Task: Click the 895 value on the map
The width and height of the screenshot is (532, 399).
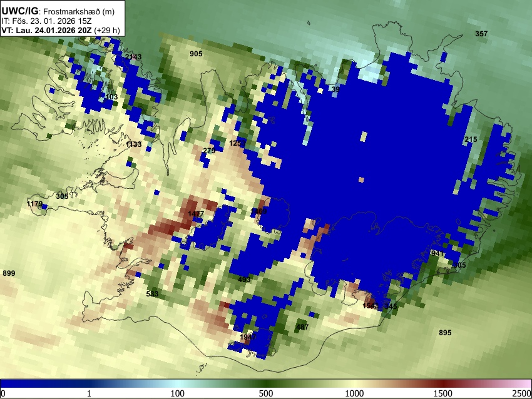Action: coord(445,333)
